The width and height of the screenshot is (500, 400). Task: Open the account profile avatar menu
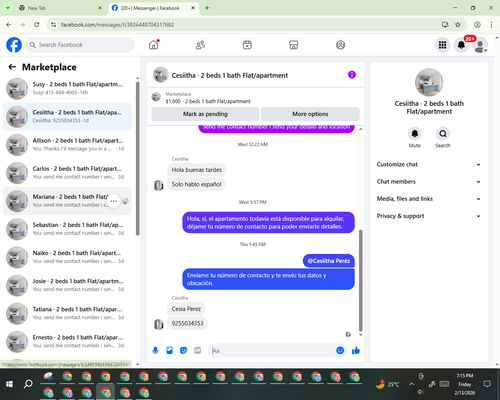pos(480,45)
